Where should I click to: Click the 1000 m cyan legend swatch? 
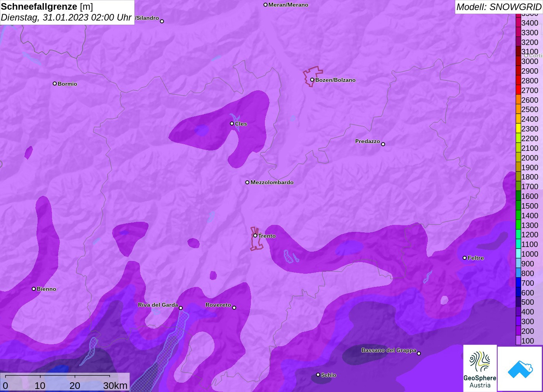[x=518, y=254]
